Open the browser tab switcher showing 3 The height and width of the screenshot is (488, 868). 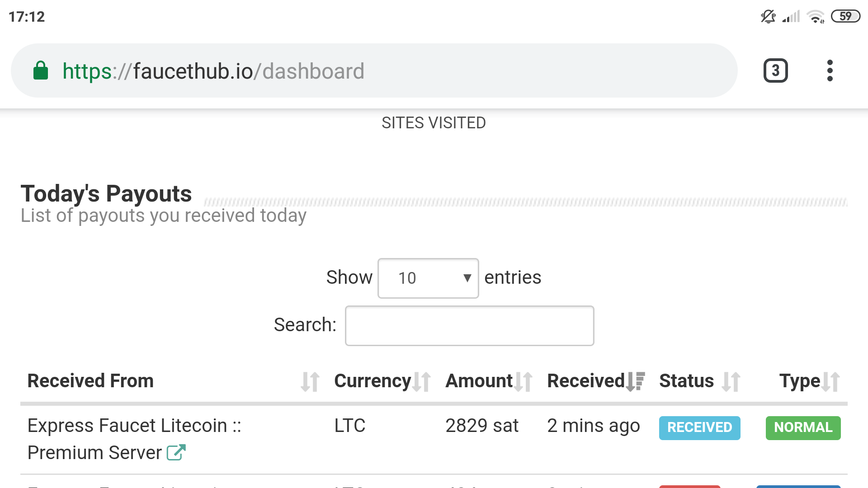775,71
